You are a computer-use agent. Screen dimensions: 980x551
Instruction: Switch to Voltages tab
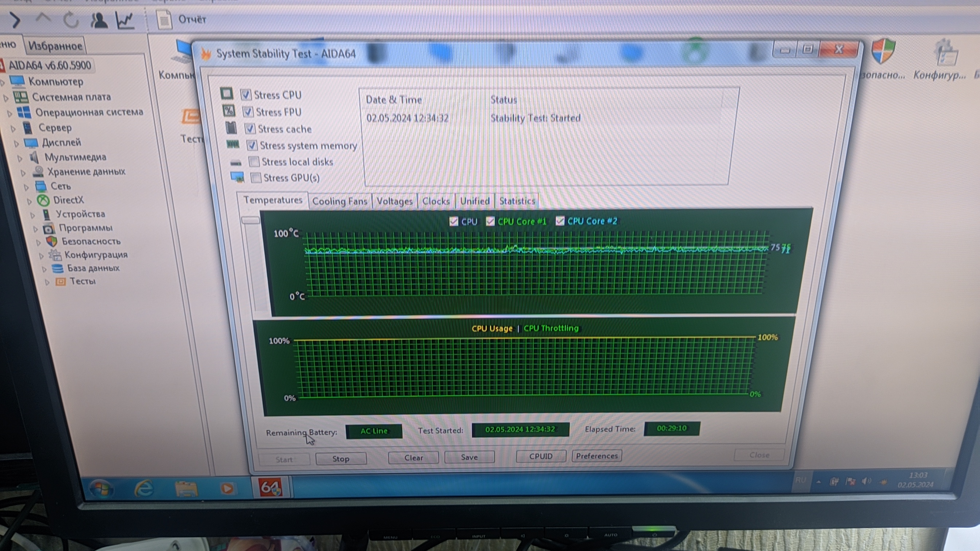point(394,201)
